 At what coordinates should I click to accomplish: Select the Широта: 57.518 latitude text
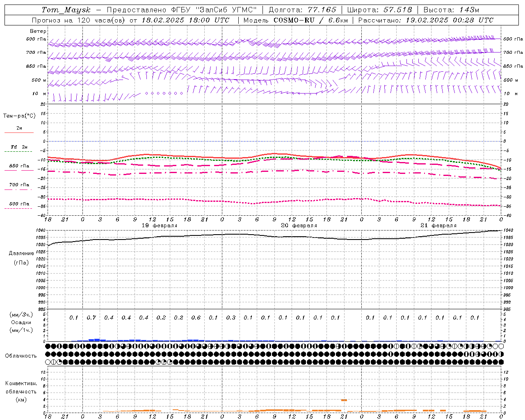click(379, 10)
